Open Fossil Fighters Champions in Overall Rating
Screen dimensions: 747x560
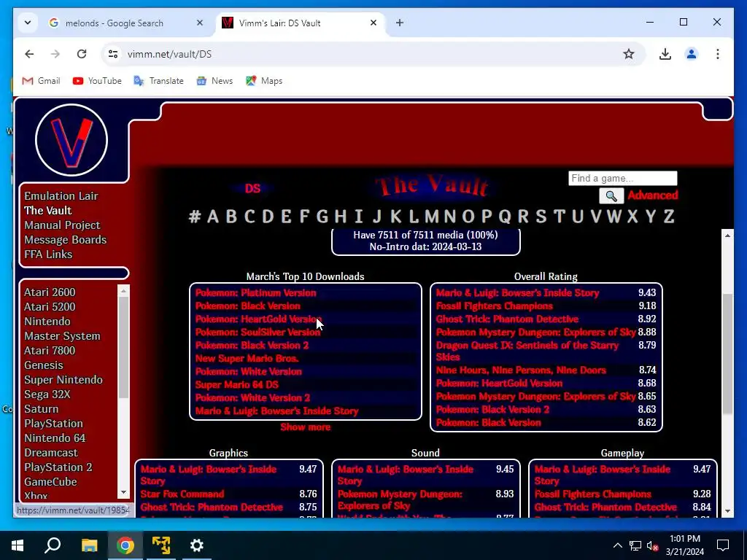494,306
